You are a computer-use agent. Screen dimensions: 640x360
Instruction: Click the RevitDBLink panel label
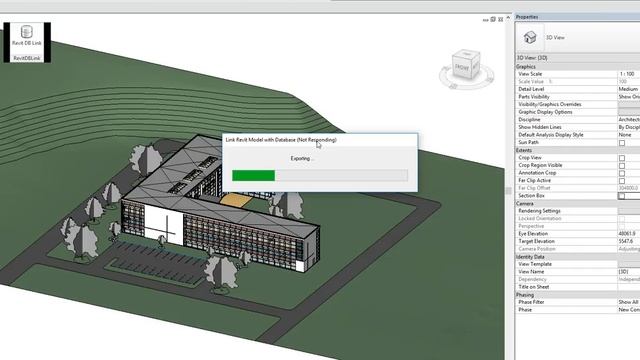pos(27,58)
